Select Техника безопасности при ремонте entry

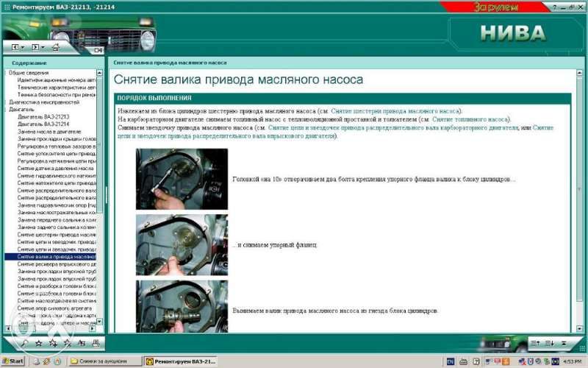pyautogui.click(x=57, y=95)
